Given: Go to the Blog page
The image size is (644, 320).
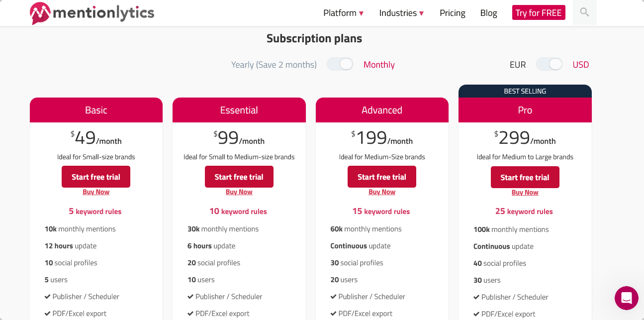Looking at the screenshot, I should 489,13.
